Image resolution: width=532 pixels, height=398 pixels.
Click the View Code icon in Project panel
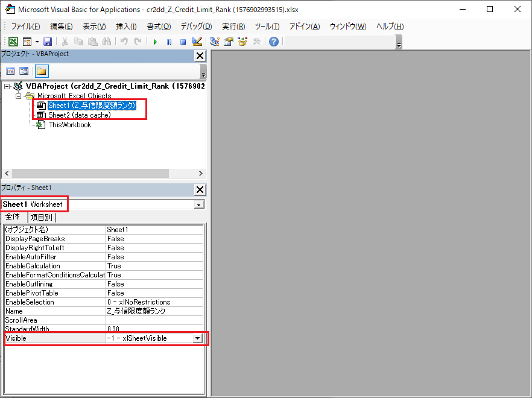point(10,71)
